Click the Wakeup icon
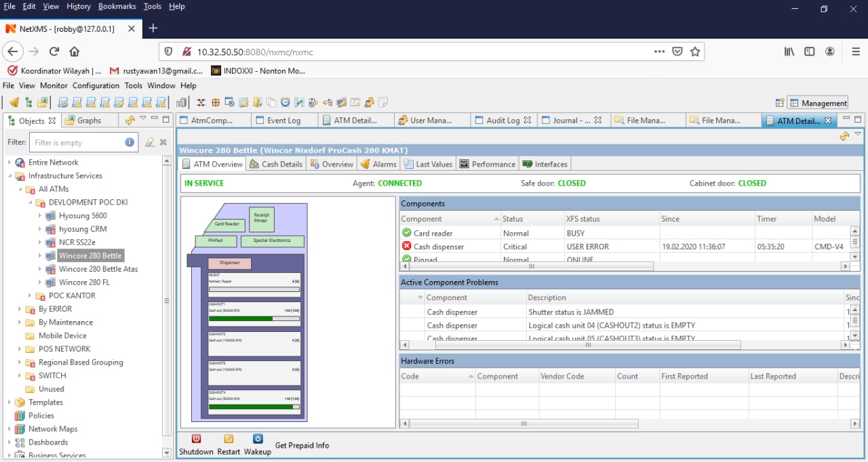 (258, 438)
